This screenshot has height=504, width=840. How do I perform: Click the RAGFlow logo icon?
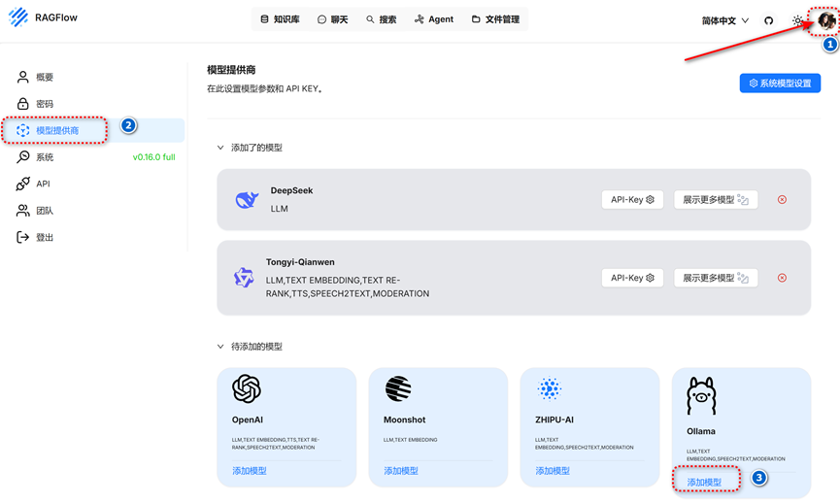pos(18,17)
